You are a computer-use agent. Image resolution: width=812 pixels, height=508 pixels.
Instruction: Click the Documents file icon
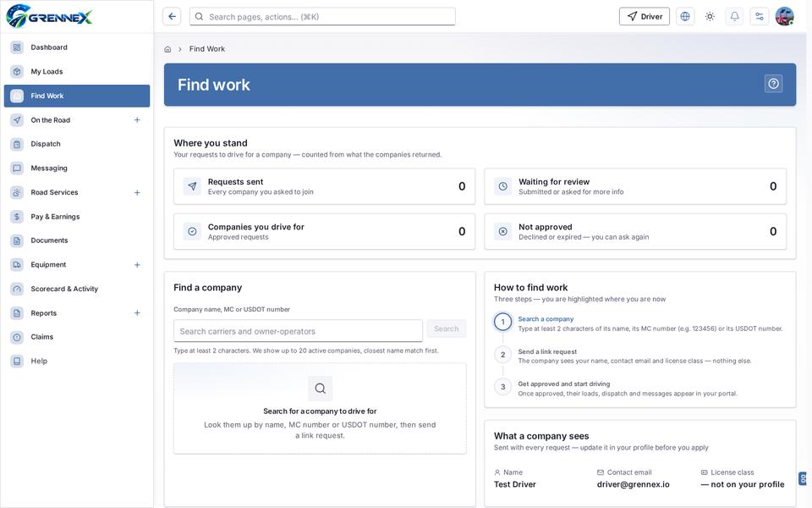[17, 240]
